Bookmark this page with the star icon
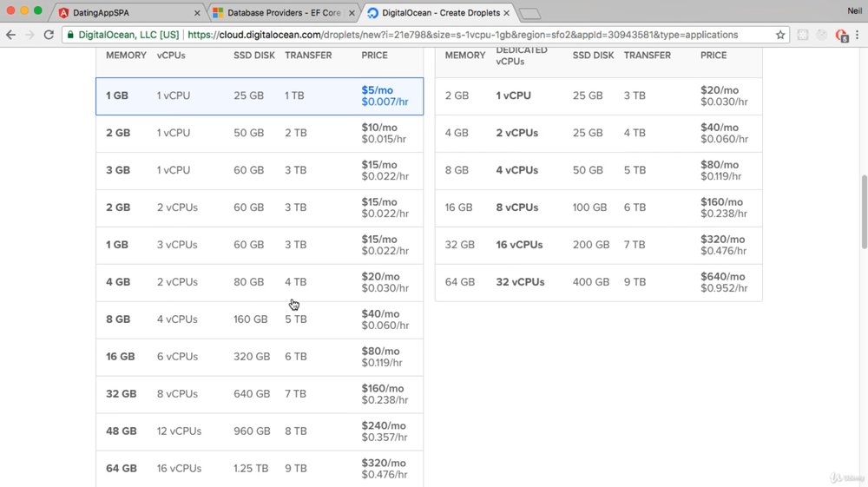The image size is (868, 487). (x=780, y=35)
